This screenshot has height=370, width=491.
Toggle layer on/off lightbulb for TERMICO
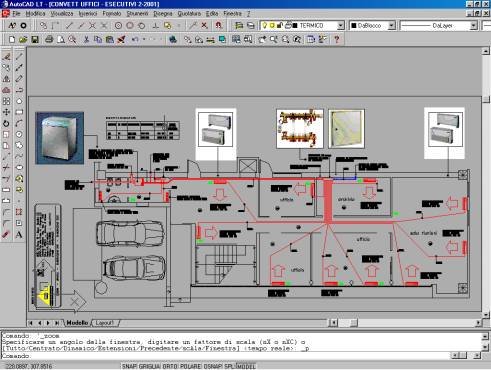pos(265,25)
